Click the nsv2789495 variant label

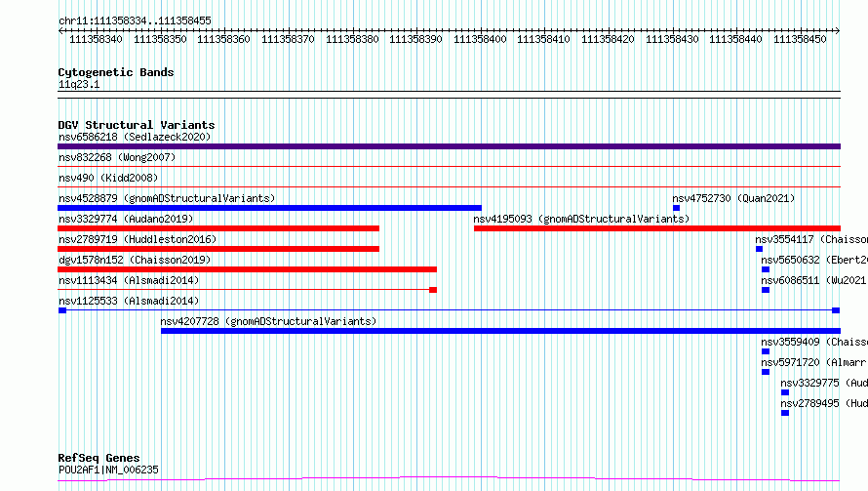(824, 403)
